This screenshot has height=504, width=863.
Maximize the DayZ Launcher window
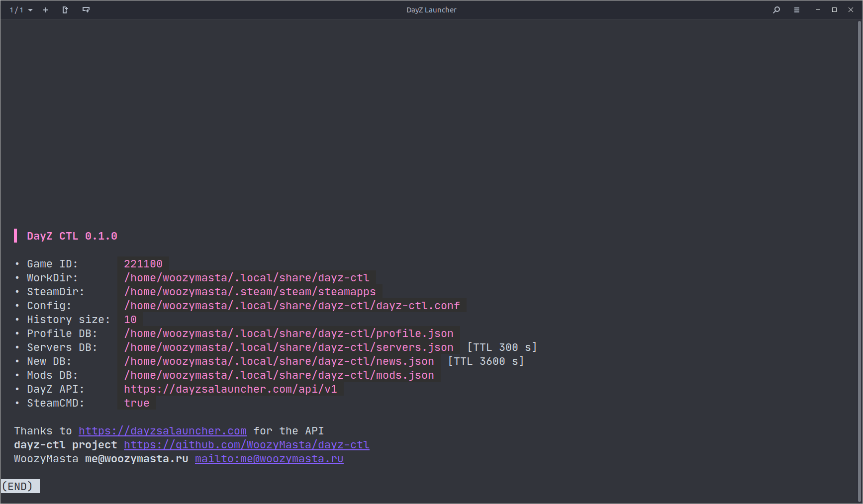click(834, 10)
